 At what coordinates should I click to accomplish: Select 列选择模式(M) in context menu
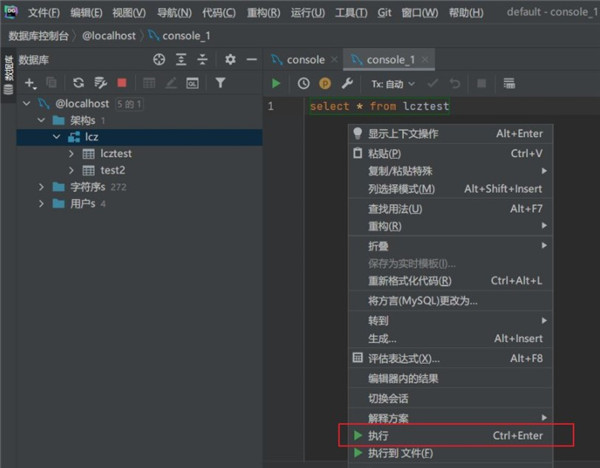450,189
